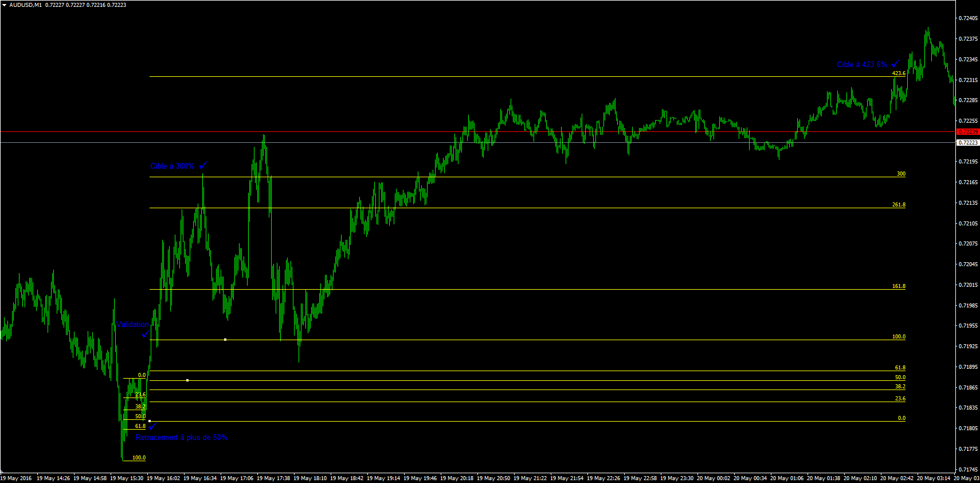Click the white Fibonacci handle on the 50.0 line
The width and height of the screenshot is (980, 483).
(187, 380)
